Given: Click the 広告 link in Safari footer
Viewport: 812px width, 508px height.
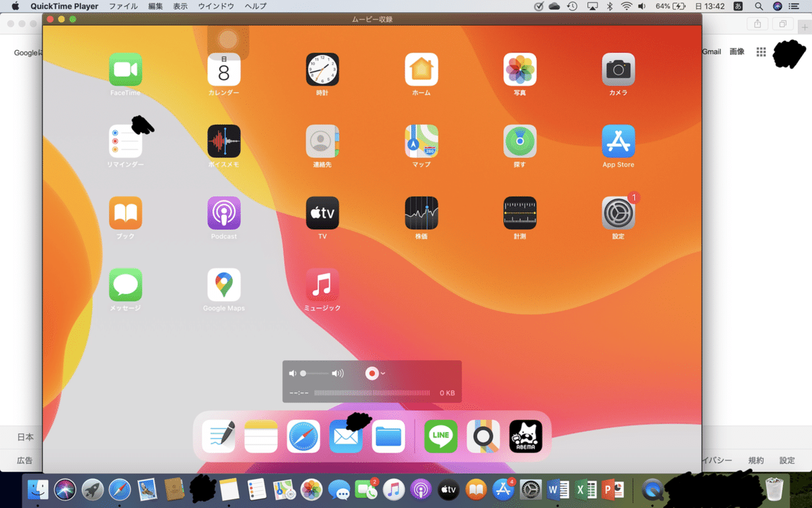Looking at the screenshot, I should click(24, 461).
